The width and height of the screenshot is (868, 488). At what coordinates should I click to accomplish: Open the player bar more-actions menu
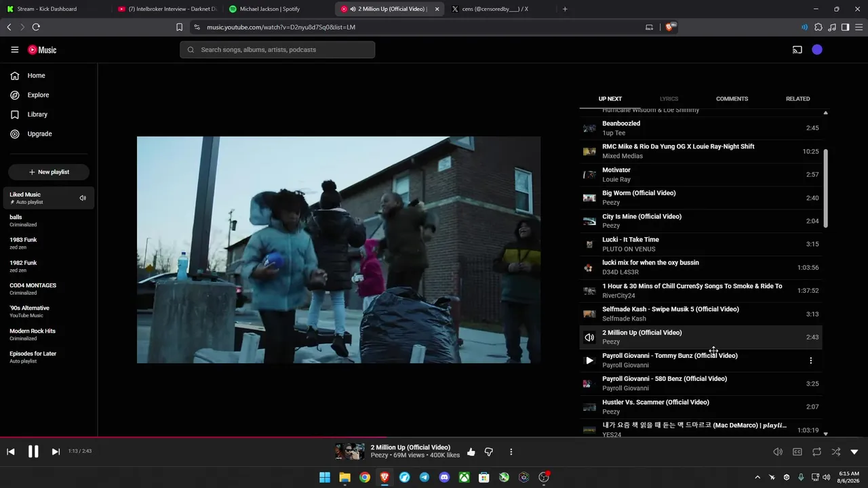(x=511, y=452)
